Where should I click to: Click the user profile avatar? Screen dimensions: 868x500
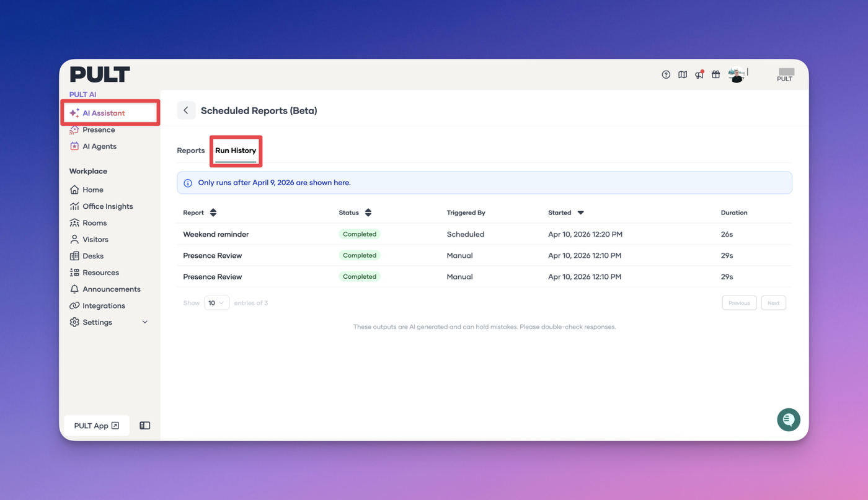pos(736,74)
